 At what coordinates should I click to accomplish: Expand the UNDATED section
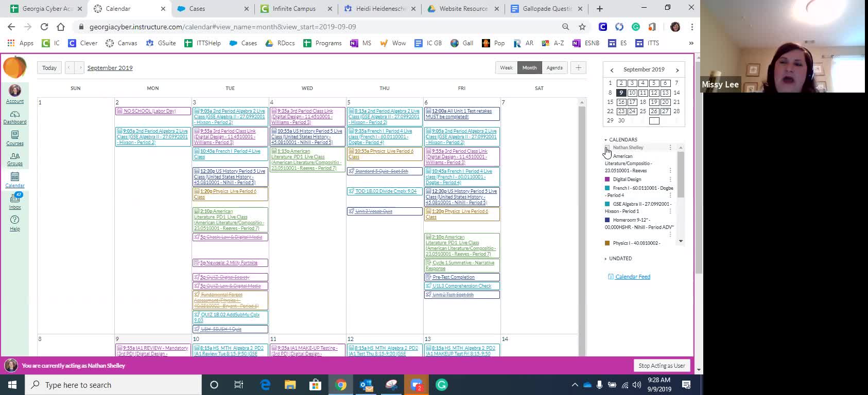tap(606, 259)
